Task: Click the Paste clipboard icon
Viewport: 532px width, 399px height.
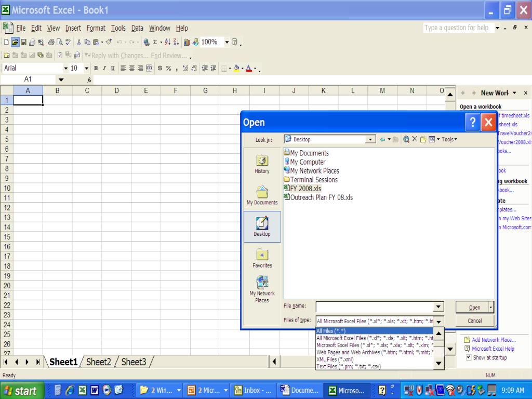Action: pos(96,42)
